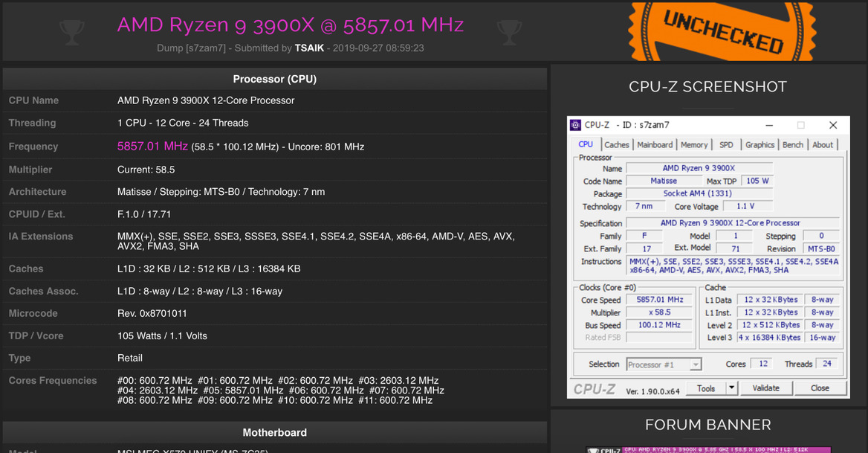Click the Threads field showing 24
868x453 pixels.
826,364
